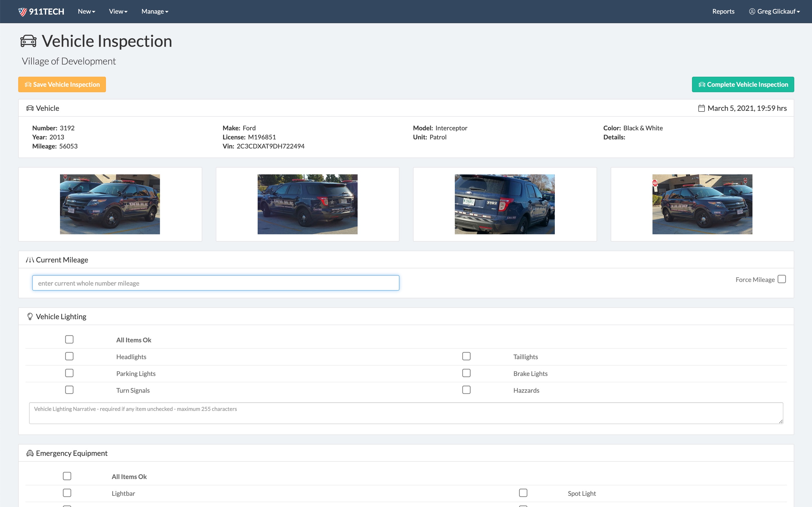The height and width of the screenshot is (507, 812).
Task: Open the New dropdown menu
Action: [x=86, y=11]
